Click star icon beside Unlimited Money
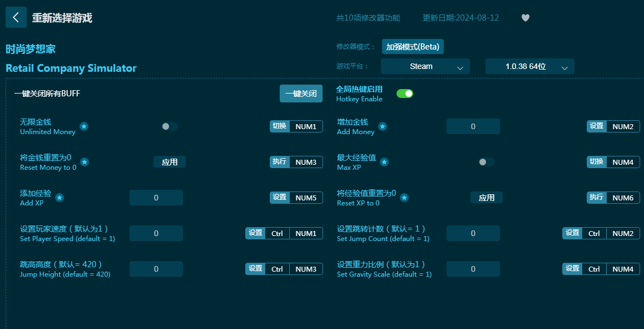Image resolution: width=644 pixels, height=329 pixels. 84,126
